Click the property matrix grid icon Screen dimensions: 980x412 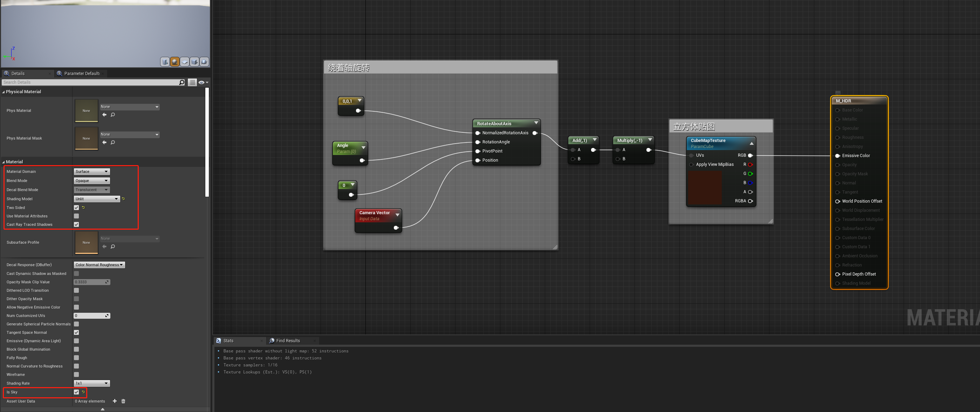pyautogui.click(x=192, y=82)
